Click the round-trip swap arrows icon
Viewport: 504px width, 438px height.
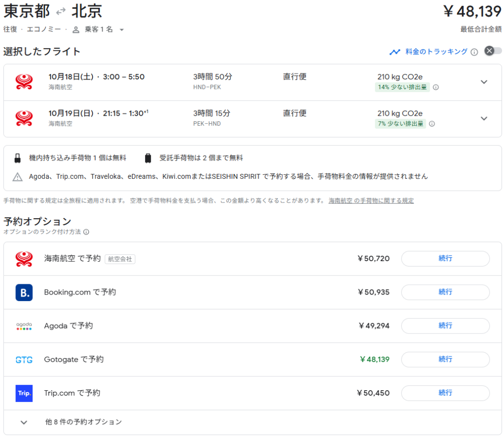[61, 12]
